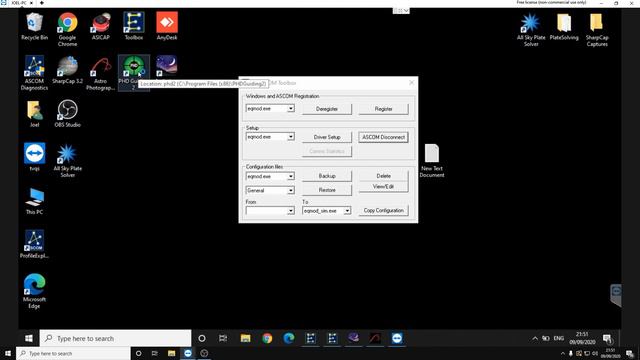The image size is (640, 360).
Task: Open All Sky Plate Solver beside PlateSolving folder
Action: point(531,29)
